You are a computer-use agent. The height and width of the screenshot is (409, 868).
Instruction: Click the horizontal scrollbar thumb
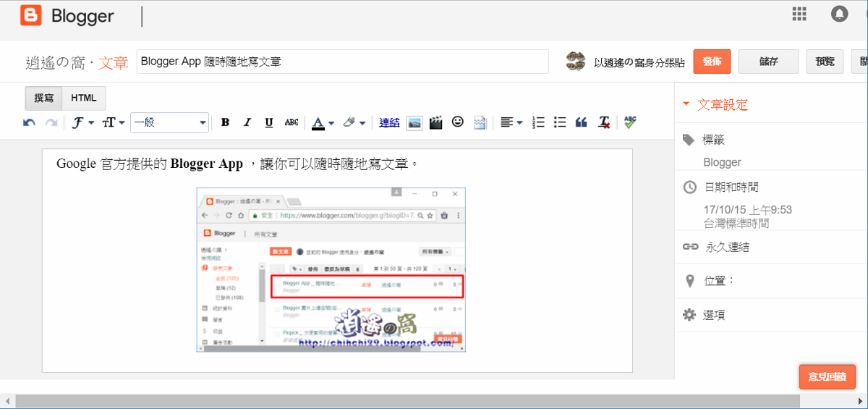[408, 401]
